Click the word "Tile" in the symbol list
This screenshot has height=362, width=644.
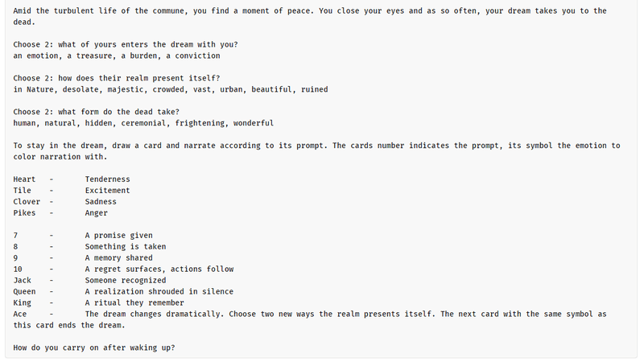pyautogui.click(x=23, y=191)
